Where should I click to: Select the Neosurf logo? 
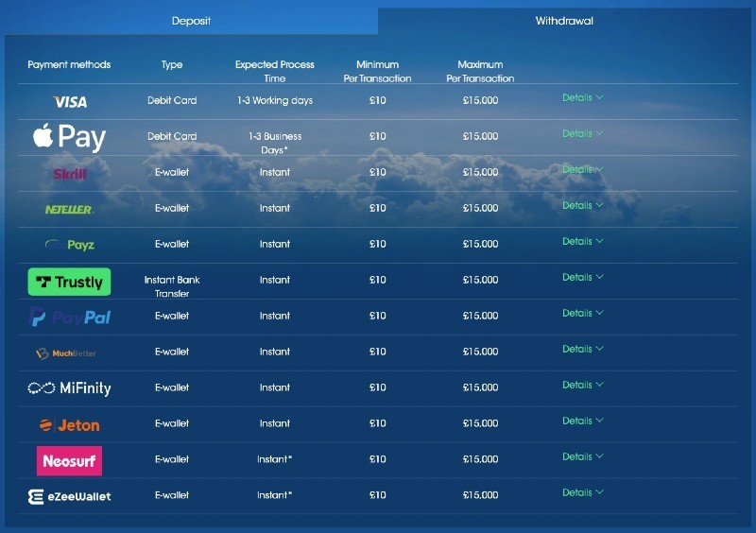click(69, 460)
